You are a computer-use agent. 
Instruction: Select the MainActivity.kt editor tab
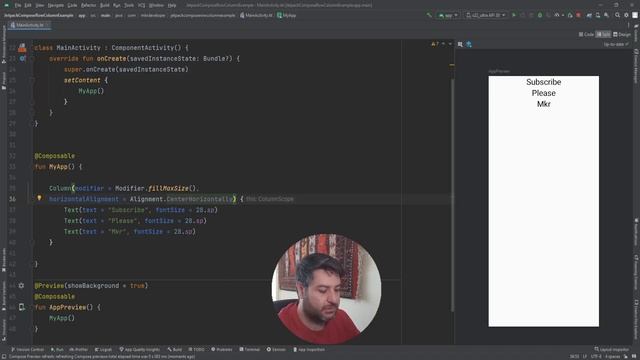30,25
